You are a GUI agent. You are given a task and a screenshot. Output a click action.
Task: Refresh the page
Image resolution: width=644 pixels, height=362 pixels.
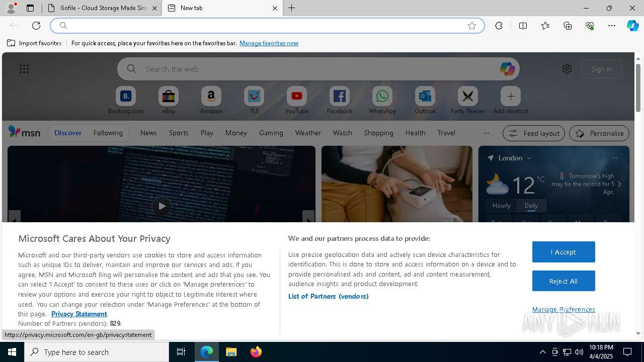[x=36, y=26]
